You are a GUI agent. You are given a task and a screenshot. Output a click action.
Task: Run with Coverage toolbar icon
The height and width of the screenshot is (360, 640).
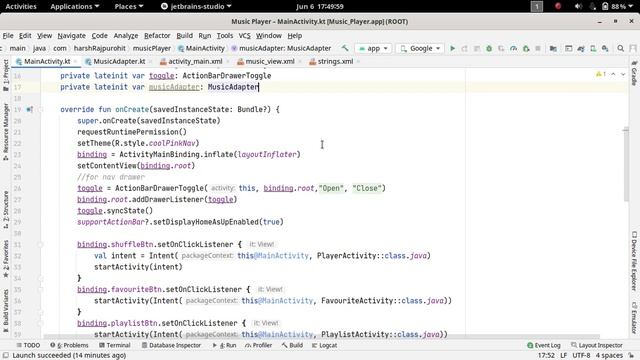pos(501,49)
